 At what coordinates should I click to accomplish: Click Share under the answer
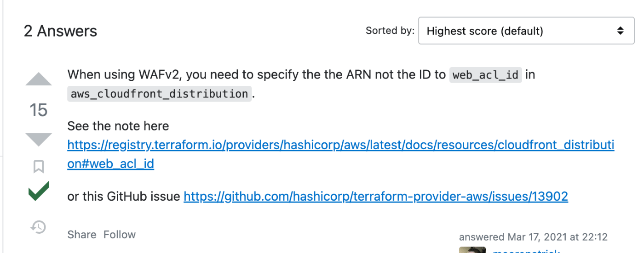[82, 235]
